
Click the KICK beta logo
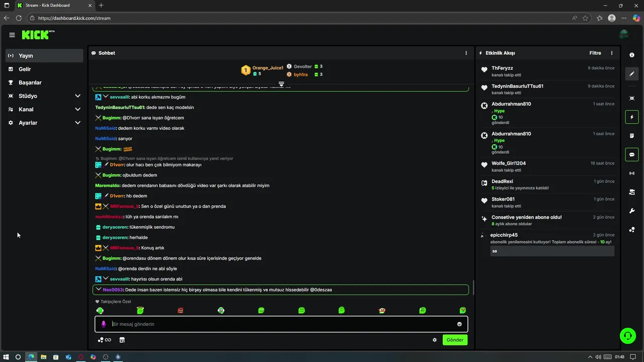[38, 35]
